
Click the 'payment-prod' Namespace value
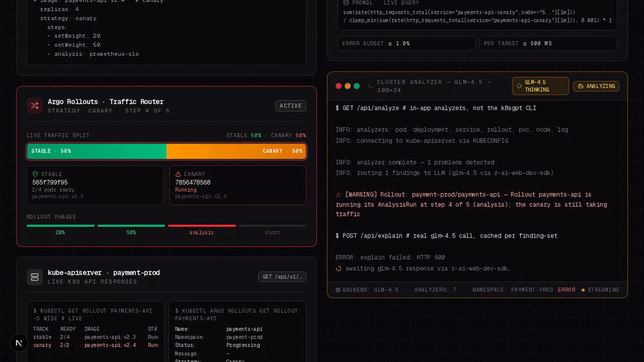pos(244,337)
